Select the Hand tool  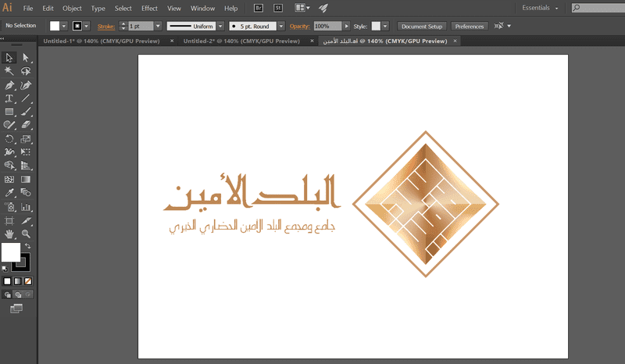(x=9, y=234)
